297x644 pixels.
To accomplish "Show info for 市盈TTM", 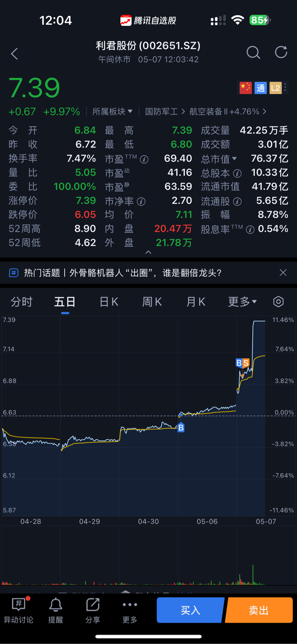I will point(144,159).
